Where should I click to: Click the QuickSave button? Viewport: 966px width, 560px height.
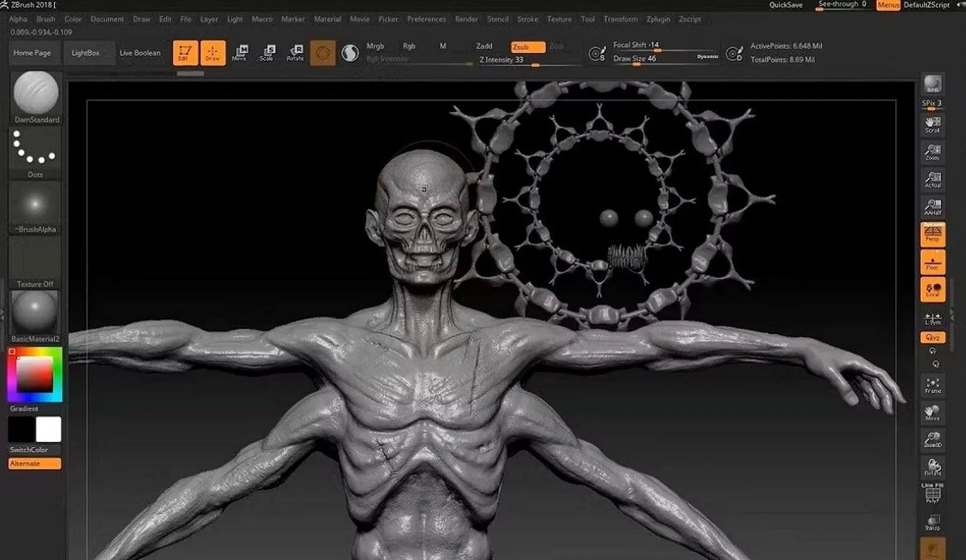[786, 4]
